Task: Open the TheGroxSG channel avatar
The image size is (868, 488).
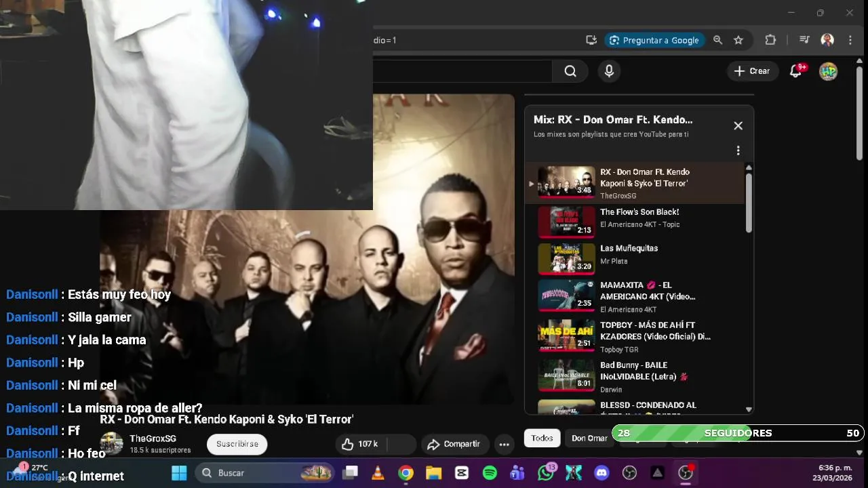Action: coord(112,444)
